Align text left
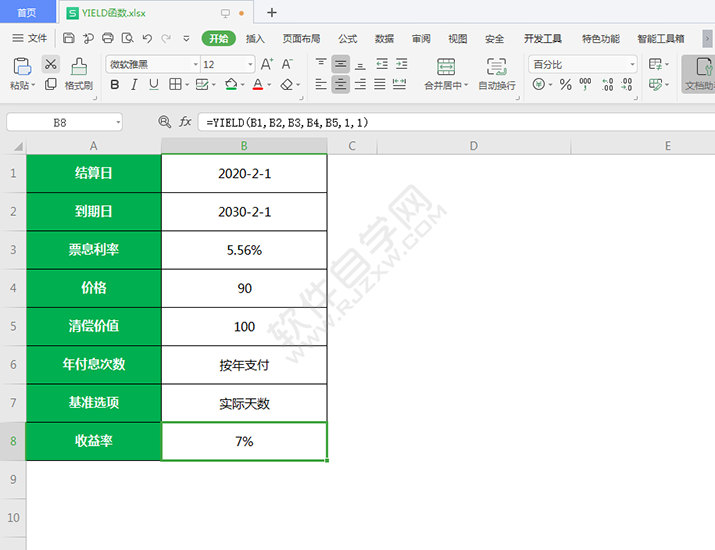Viewport: 715px width, 550px height. point(321,84)
